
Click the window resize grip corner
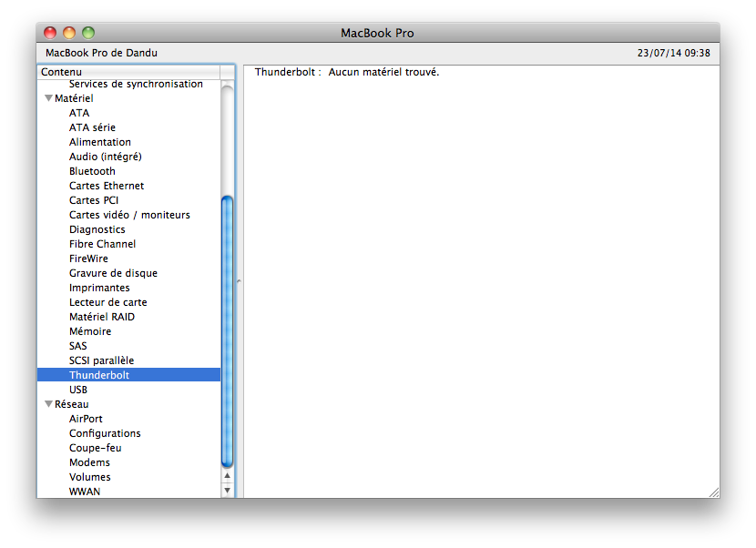pos(714,492)
